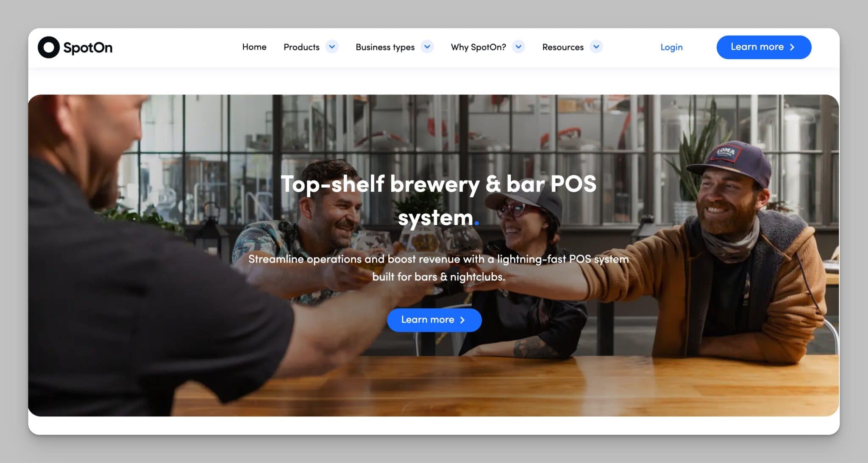Open the Business types dropdown
The width and height of the screenshot is (868, 463).
coord(427,47)
